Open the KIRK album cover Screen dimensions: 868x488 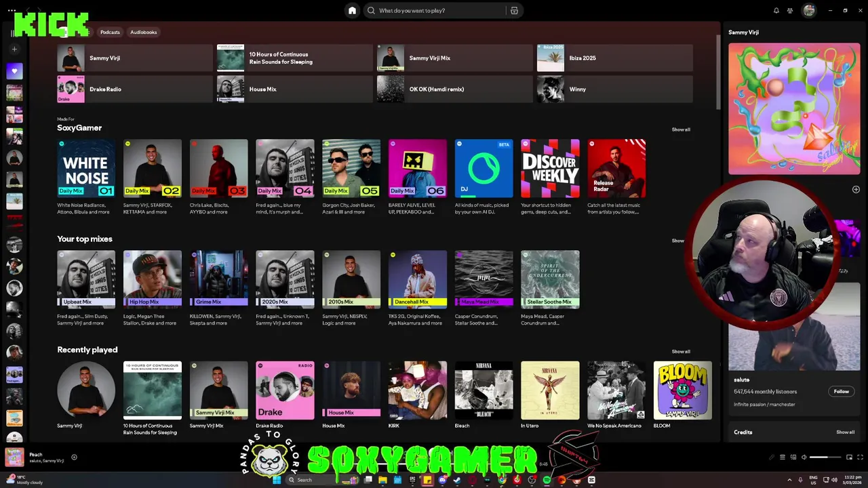(418, 390)
